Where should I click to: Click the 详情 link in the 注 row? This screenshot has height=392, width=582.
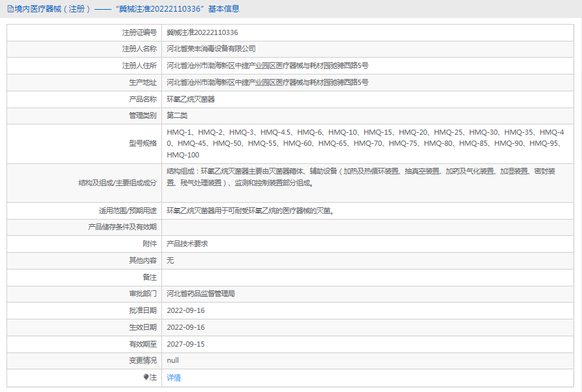click(174, 378)
